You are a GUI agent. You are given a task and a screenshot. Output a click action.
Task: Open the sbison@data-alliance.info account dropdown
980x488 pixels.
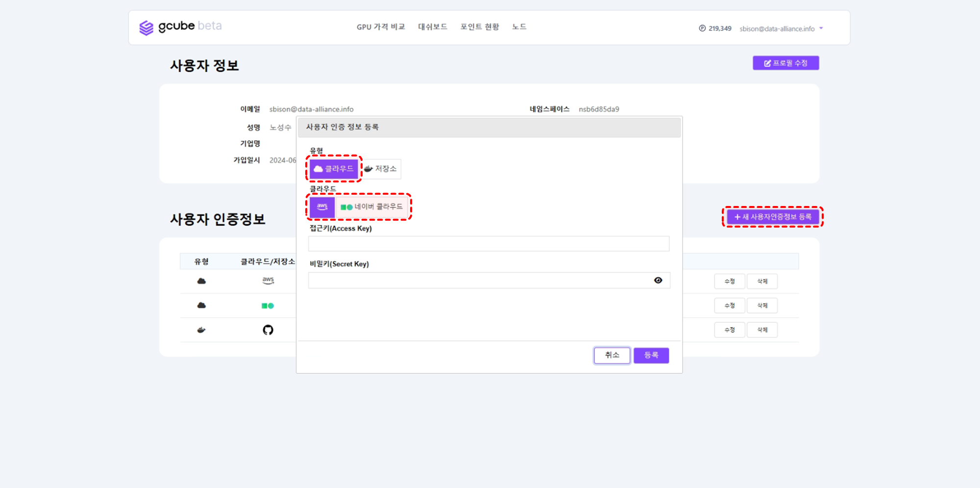(782, 28)
